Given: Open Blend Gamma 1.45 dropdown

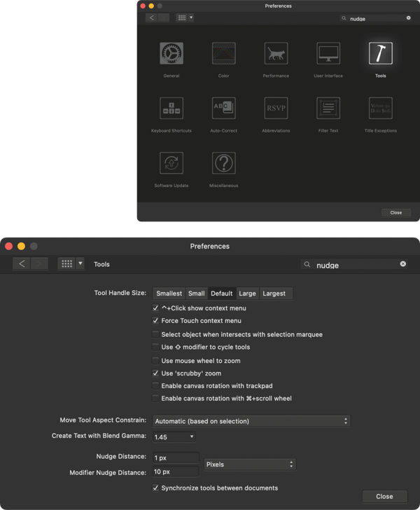Looking at the screenshot, I should (174, 437).
